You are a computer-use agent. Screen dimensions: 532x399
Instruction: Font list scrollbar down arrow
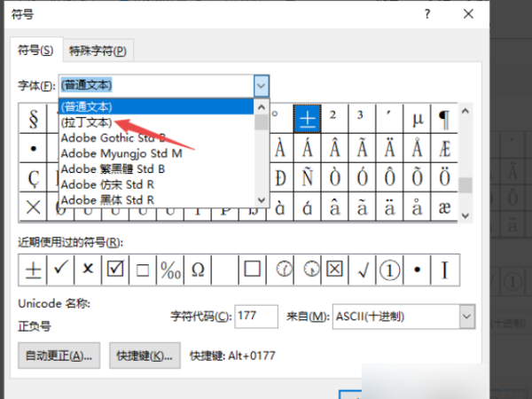point(262,199)
